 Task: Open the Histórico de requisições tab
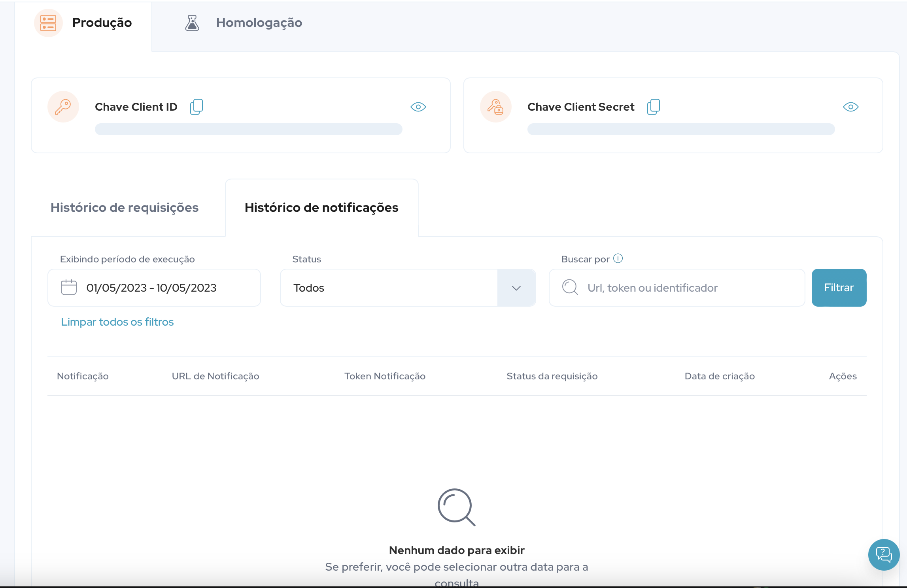click(125, 207)
